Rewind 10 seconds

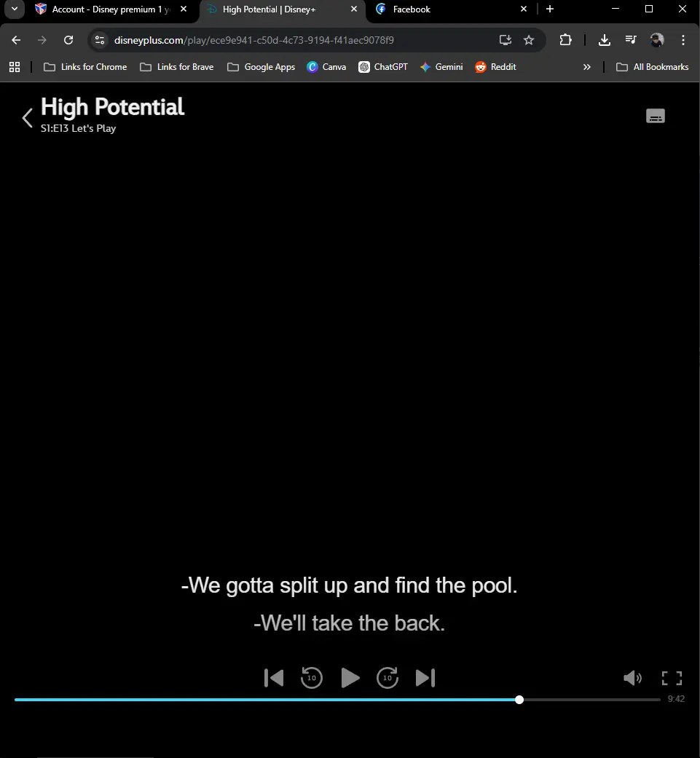pyautogui.click(x=312, y=678)
